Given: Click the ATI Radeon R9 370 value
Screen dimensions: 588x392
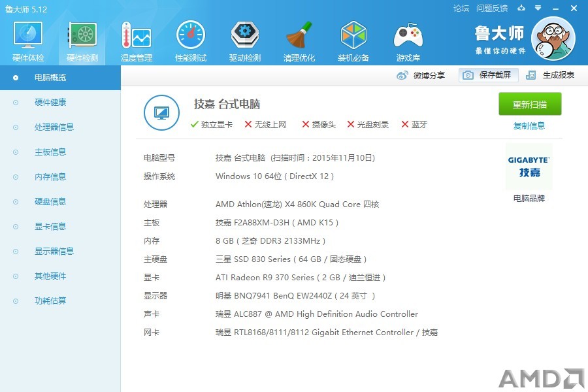Looking at the screenshot, I should pyautogui.click(x=301, y=278).
